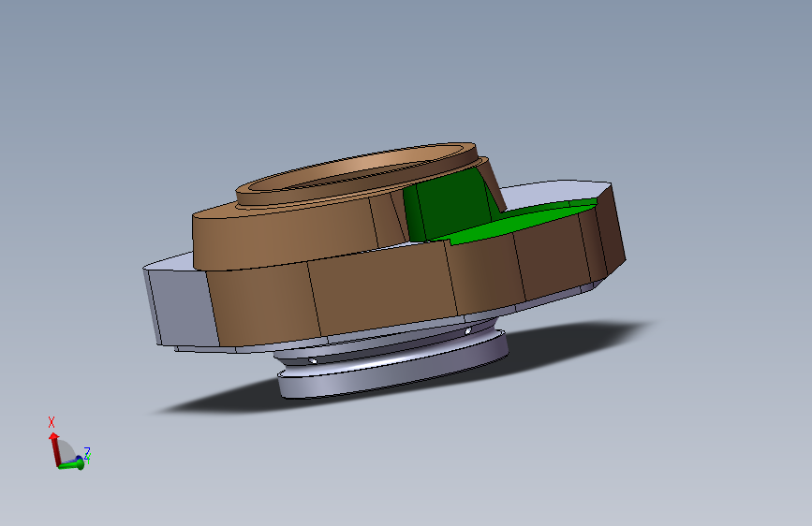Pick the small hole on left of groove
Image resolution: width=812 pixels, height=526 pixels.
point(312,360)
